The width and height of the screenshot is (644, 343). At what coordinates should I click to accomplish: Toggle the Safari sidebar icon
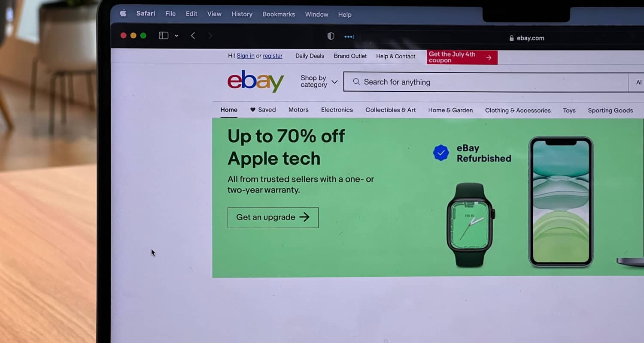[164, 36]
